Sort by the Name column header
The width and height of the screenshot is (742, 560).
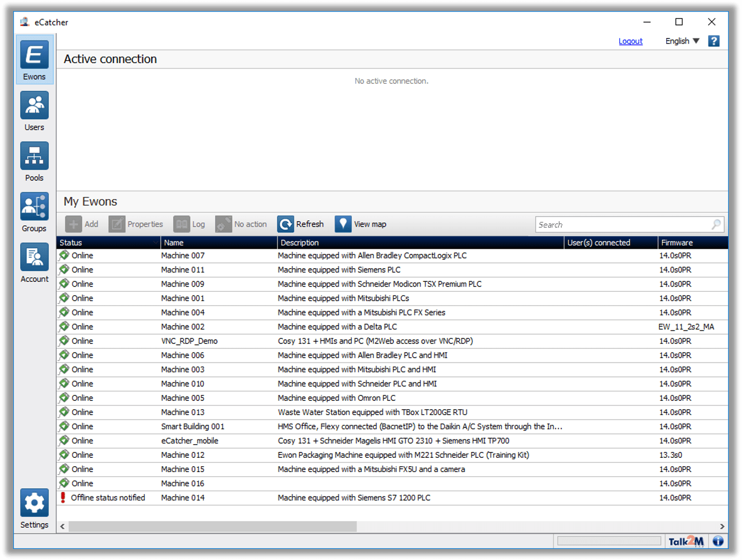coord(219,242)
